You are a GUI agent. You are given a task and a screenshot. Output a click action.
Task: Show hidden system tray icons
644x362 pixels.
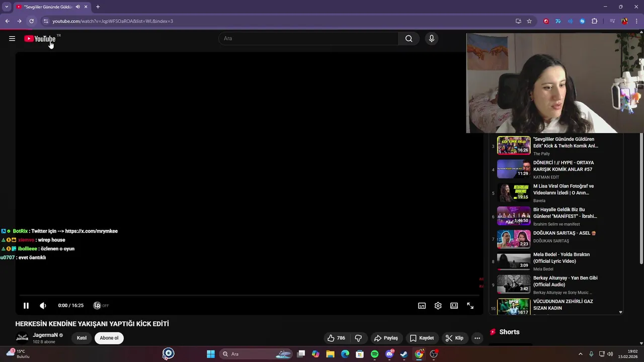point(580,354)
